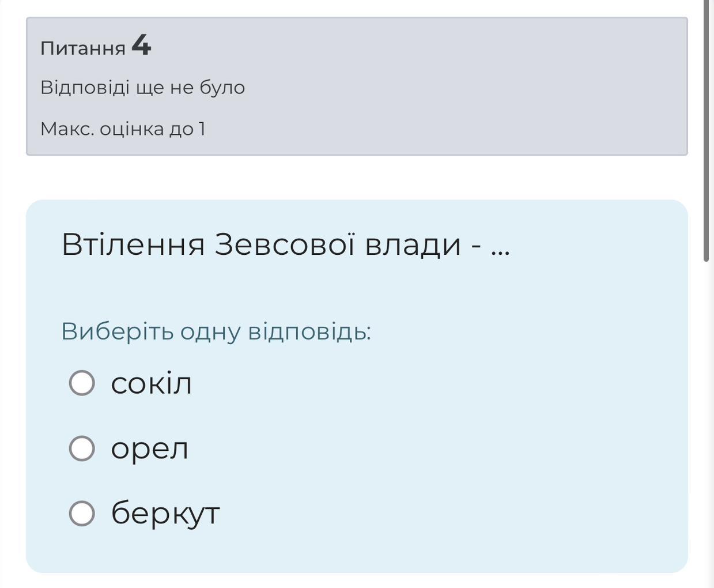This screenshot has width=714, height=588.
Task: Click the "беркут" answer label text
Action: 165,513
